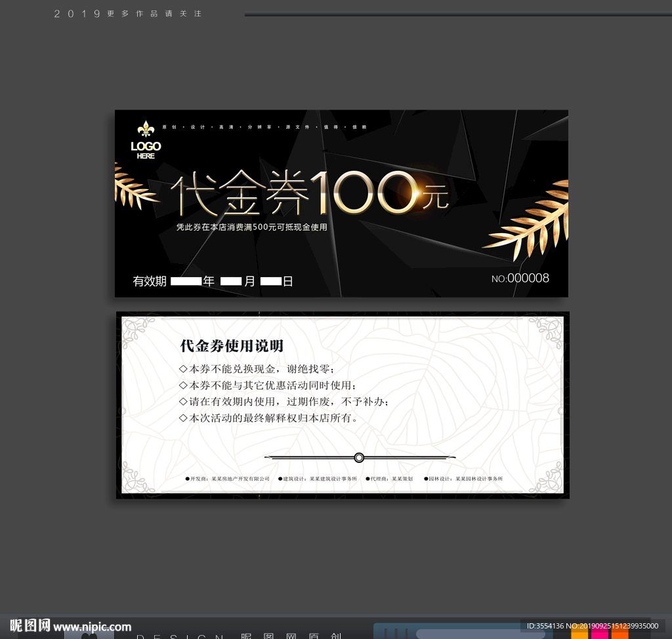The width and height of the screenshot is (672, 639).
Task: Click the "代金券使用说明" heading
Action: point(232,345)
